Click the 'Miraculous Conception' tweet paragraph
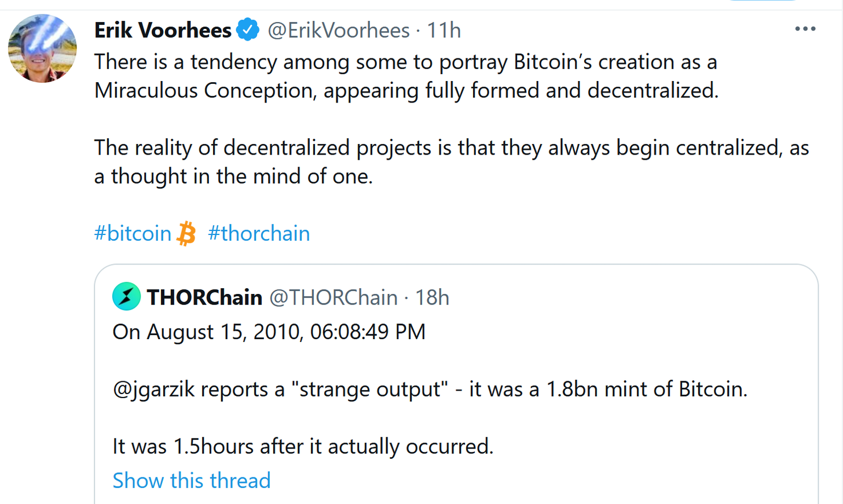The width and height of the screenshot is (843, 504). [405, 76]
